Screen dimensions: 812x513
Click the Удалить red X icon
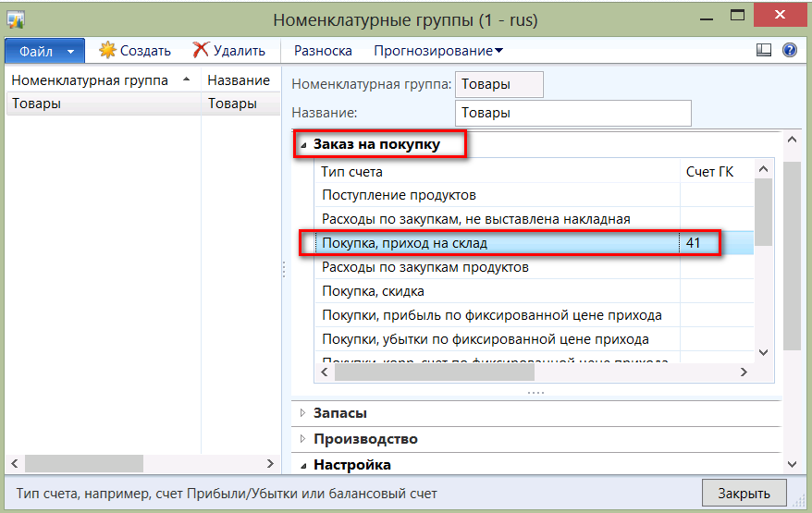(201, 51)
